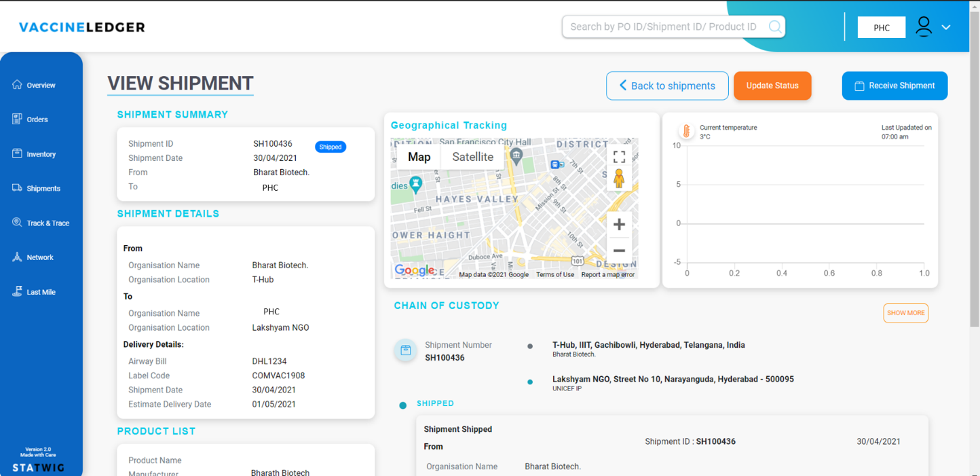Click Show More in Chain of Custody
The height and width of the screenshot is (476, 980).
tap(905, 313)
